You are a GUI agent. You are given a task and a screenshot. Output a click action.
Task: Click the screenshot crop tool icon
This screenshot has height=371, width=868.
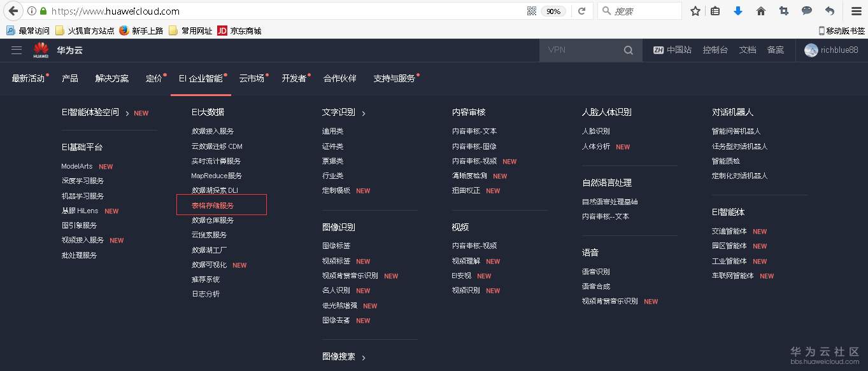[783, 11]
